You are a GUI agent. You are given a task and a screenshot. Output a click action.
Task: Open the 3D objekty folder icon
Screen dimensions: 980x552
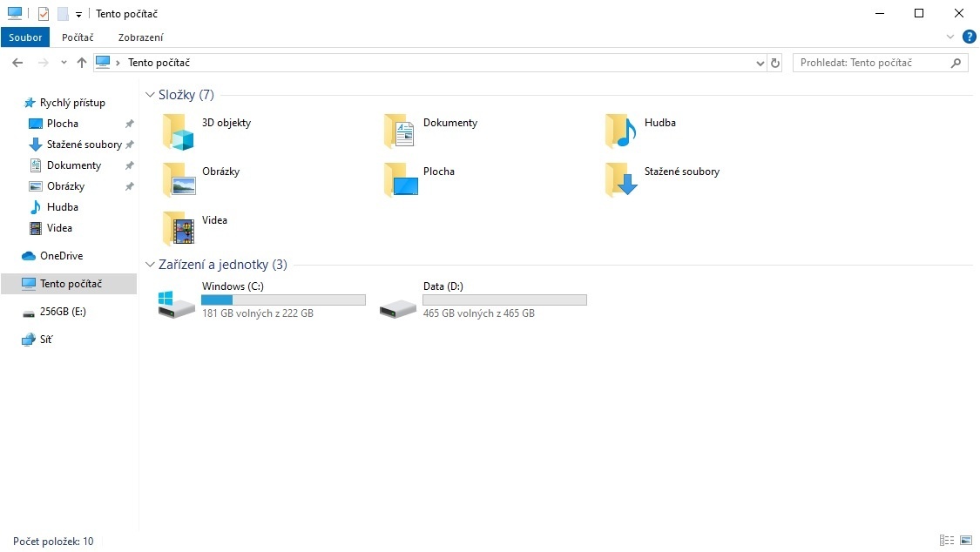tap(178, 131)
